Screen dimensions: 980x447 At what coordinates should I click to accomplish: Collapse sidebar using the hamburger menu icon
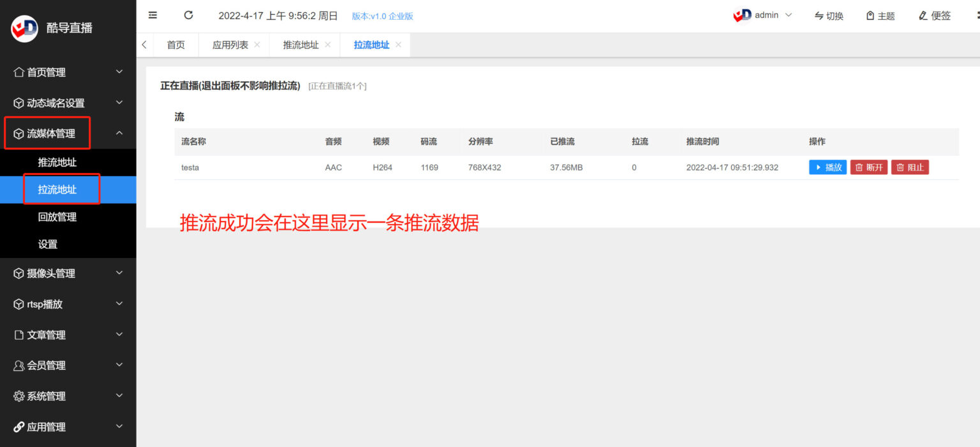coord(152,15)
